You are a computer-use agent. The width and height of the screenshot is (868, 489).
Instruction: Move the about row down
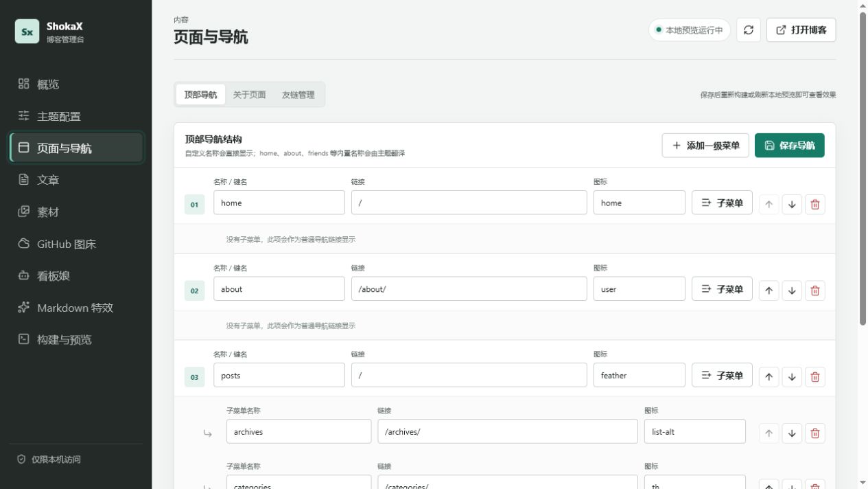click(x=792, y=291)
